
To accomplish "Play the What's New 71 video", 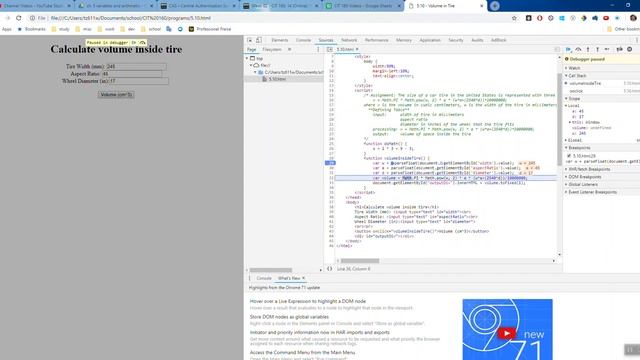I will 507,333.
